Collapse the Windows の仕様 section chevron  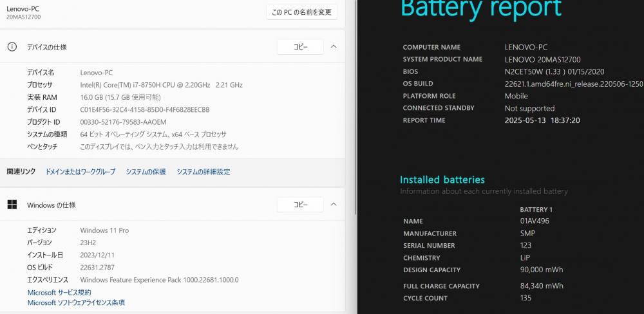pyautogui.click(x=334, y=205)
